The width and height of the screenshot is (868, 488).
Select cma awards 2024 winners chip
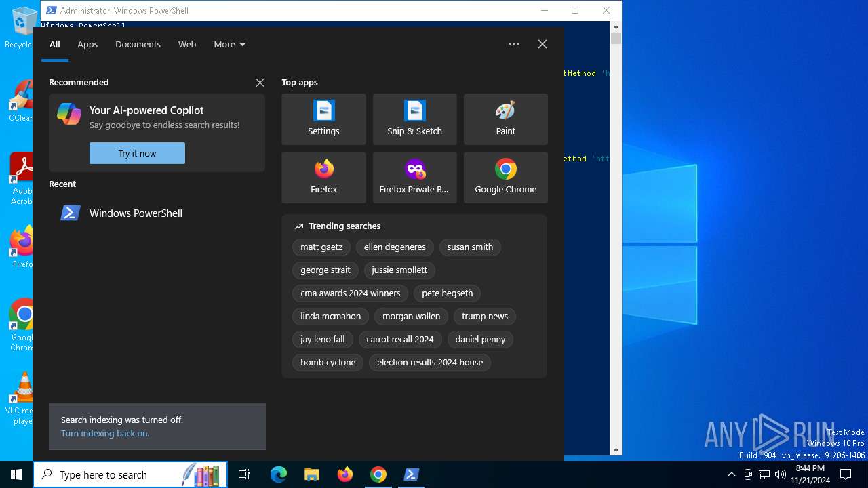tap(350, 293)
